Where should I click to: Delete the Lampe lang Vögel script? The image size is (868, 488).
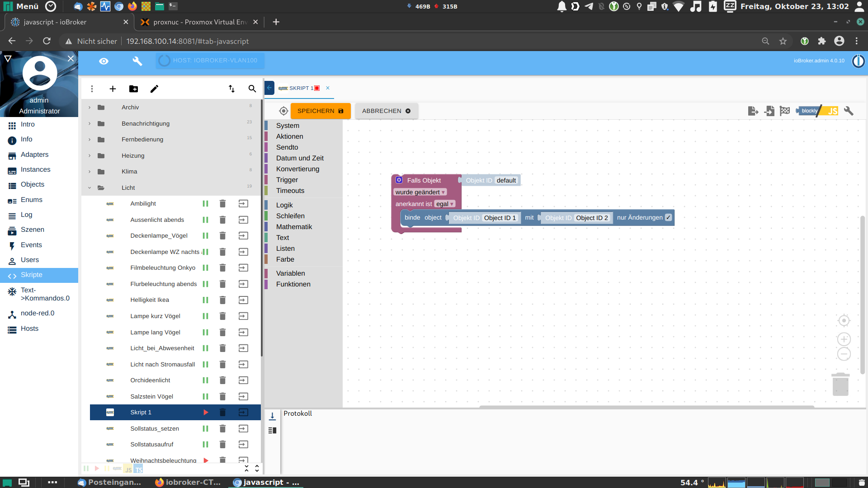[x=222, y=333]
